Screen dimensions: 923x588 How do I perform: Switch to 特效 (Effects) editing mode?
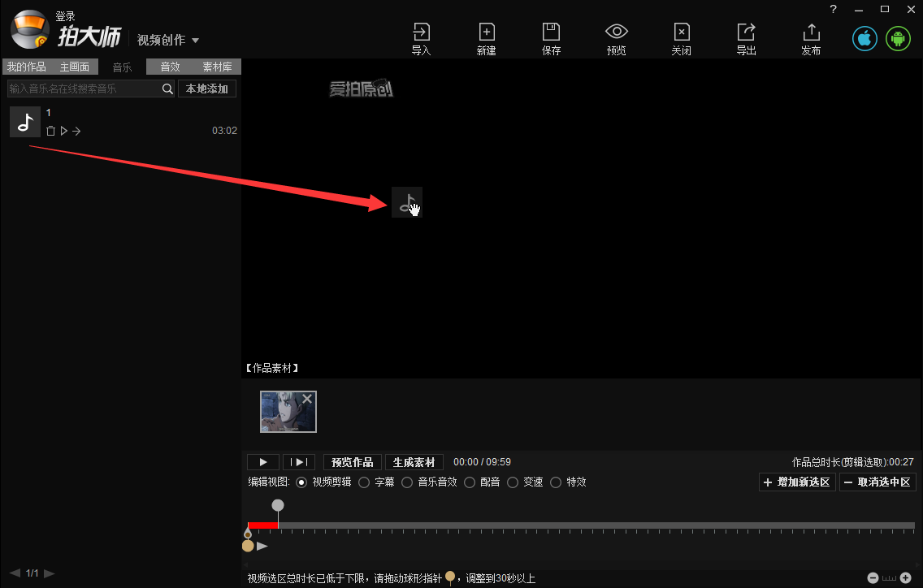pos(556,482)
